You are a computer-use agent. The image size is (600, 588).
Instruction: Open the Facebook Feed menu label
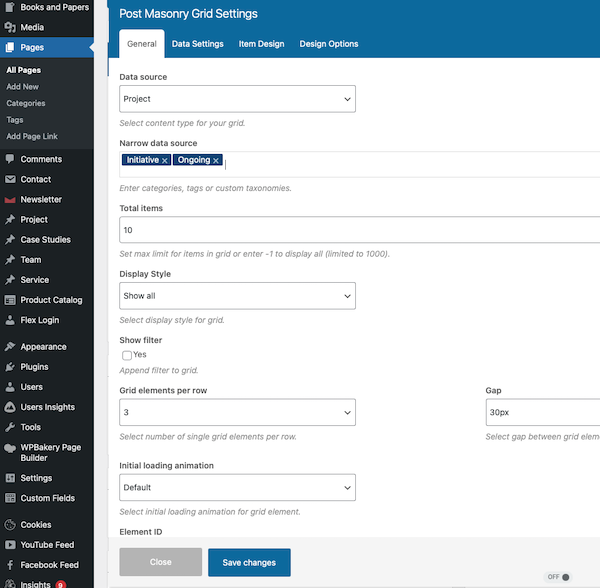click(50, 565)
